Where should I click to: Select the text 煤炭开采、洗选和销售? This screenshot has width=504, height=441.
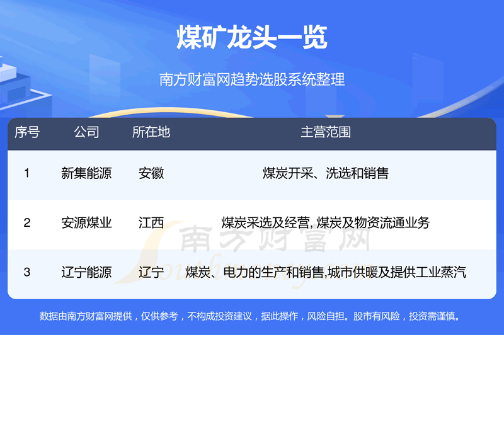tap(325, 173)
